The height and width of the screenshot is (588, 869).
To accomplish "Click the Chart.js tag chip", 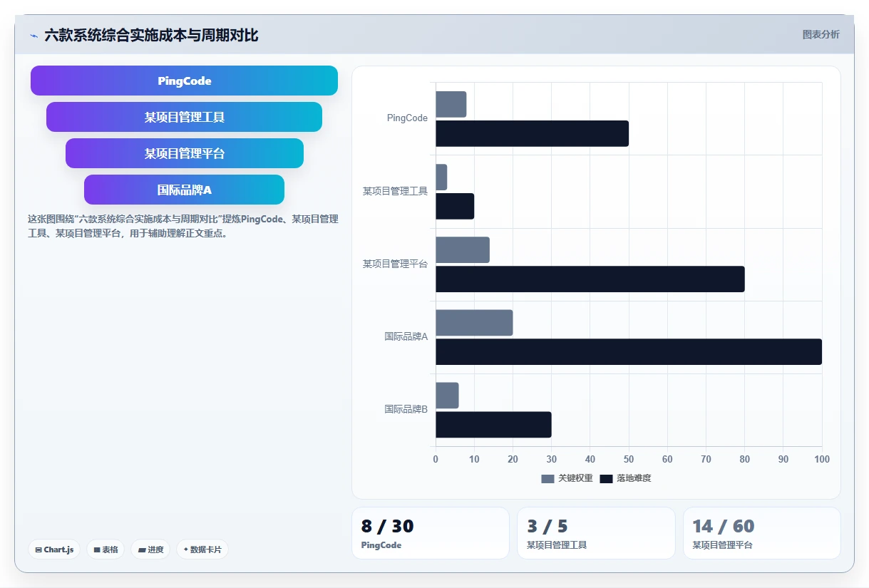I will [x=54, y=550].
